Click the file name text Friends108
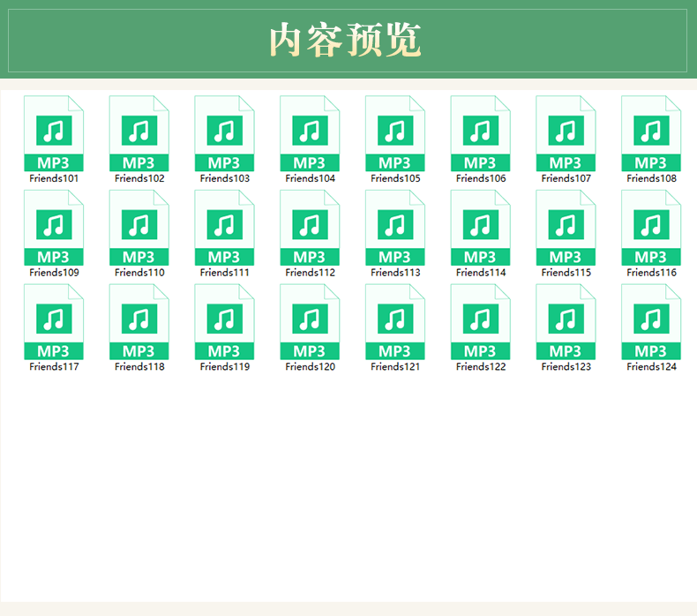Image resolution: width=697 pixels, height=616 pixels. 651,178
